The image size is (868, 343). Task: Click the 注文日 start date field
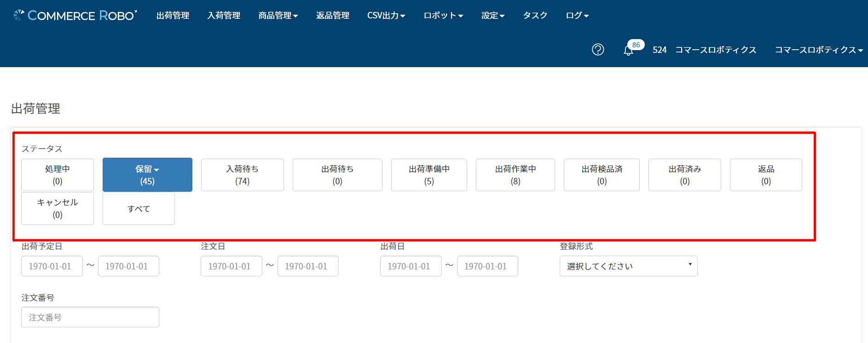[x=231, y=266]
